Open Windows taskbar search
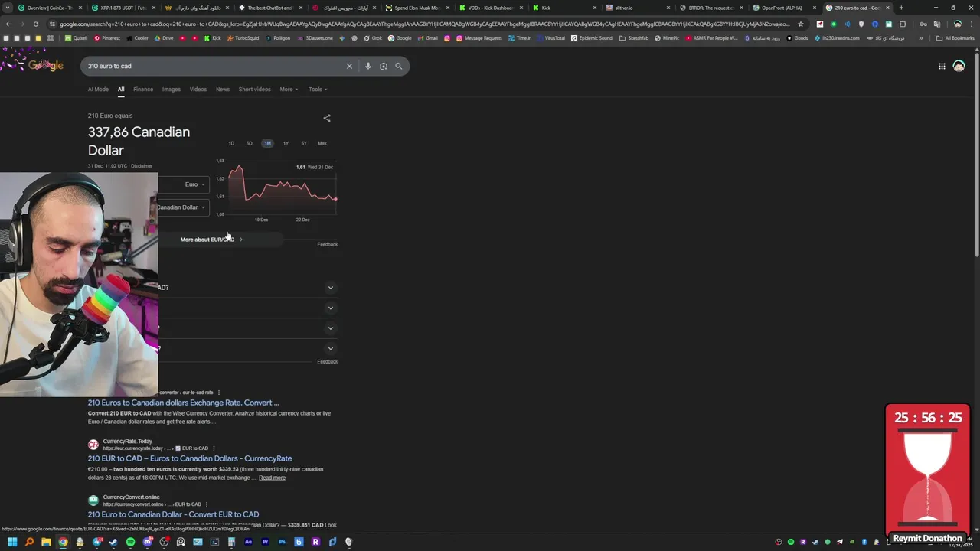980x551 pixels. click(x=29, y=542)
